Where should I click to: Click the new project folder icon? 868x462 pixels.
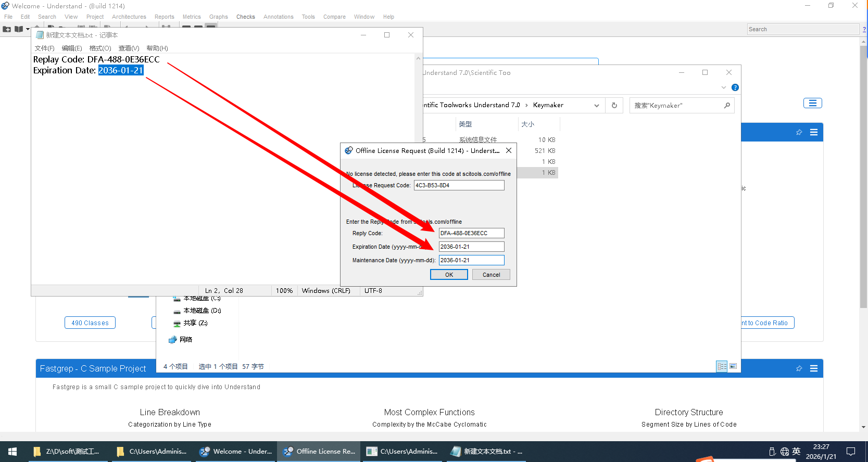pos(7,29)
